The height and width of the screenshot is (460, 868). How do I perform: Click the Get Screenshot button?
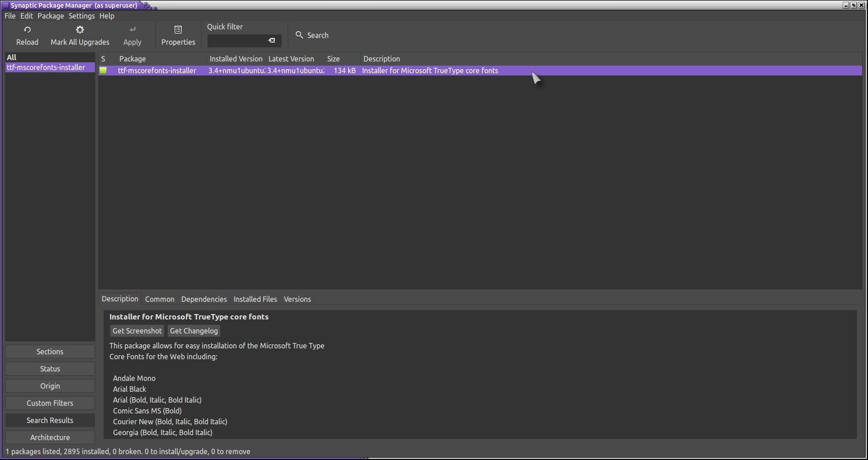[137, 331]
